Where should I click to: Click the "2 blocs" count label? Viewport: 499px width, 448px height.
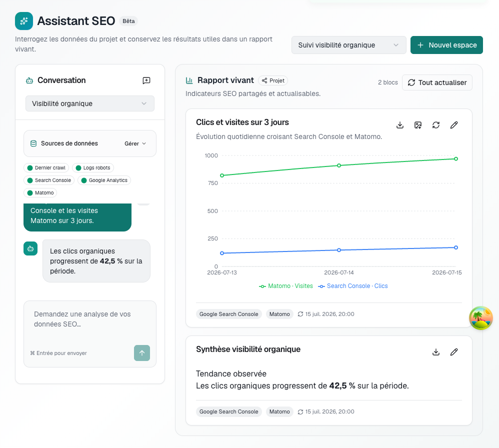point(388,82)
